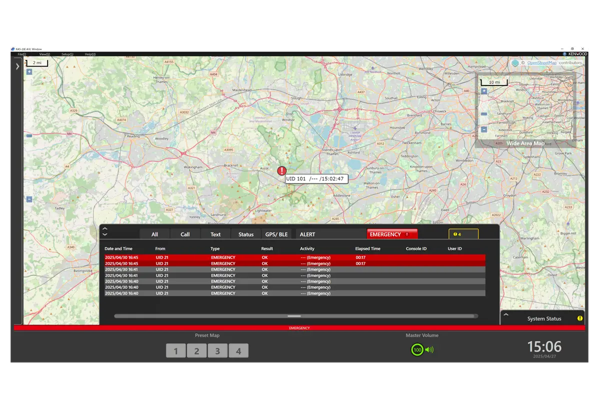The height and width of the screenshot is (410, 600).
Task: Show the All log tab
Action: click(154, 234)
